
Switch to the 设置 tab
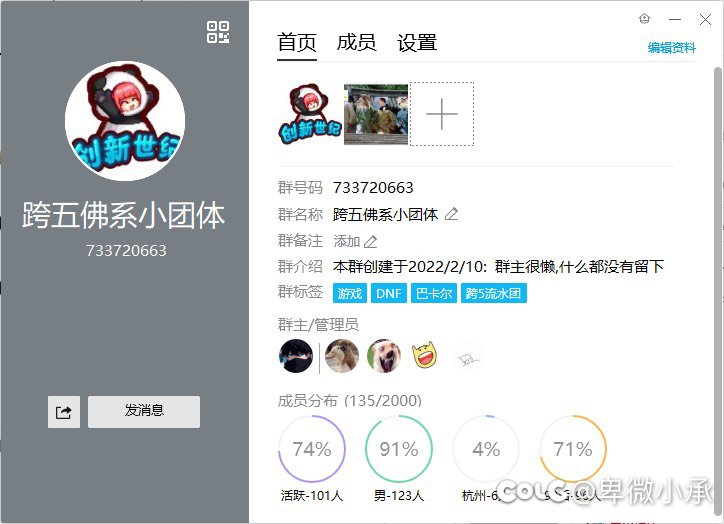point(417,42)
